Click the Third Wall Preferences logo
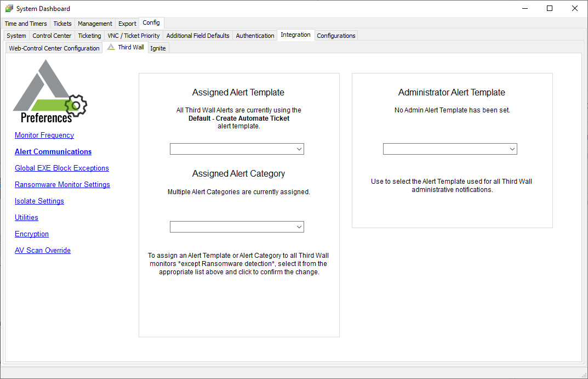 [x=50, y=91]
